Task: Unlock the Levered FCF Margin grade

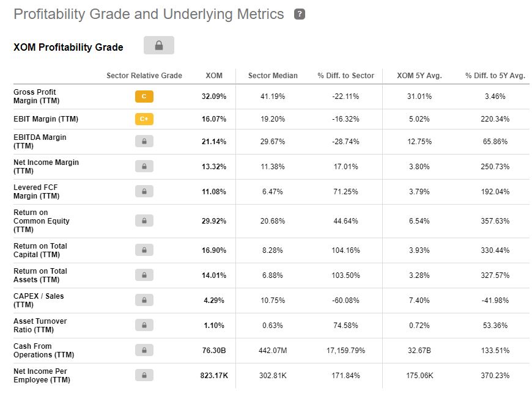Action: tap(144, 191)
